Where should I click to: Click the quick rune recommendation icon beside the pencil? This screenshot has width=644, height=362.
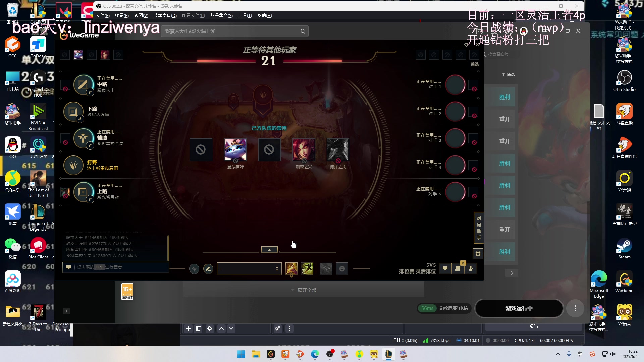click(x=194, y=269)
